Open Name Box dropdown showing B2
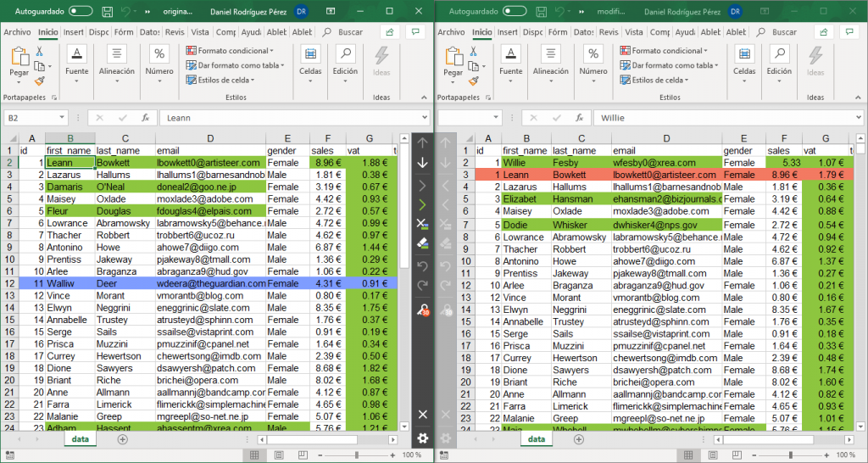 (x=61, y=117)
